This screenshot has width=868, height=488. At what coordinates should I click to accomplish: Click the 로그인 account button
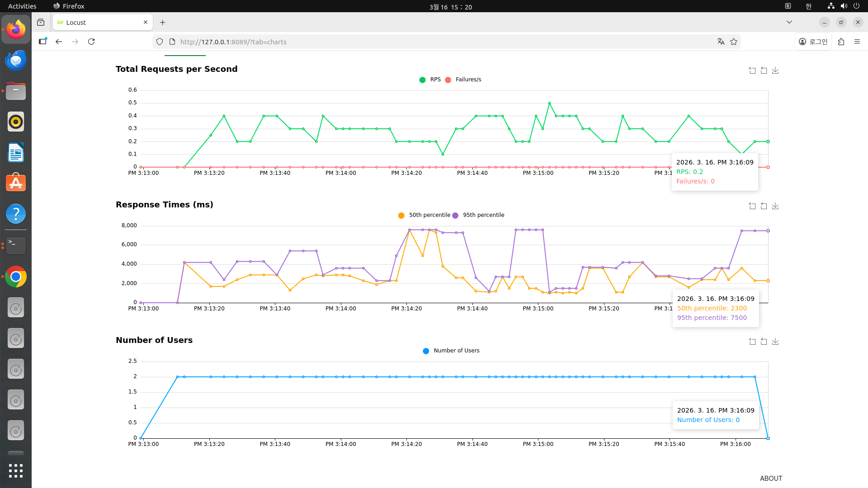tap(813, 42)
